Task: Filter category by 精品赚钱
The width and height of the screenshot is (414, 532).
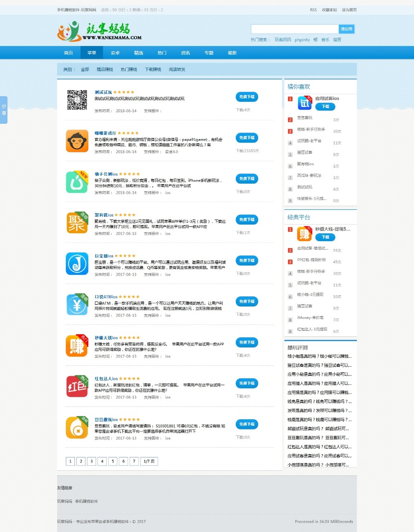Action: pyautogui.click(x=105, y=69)
